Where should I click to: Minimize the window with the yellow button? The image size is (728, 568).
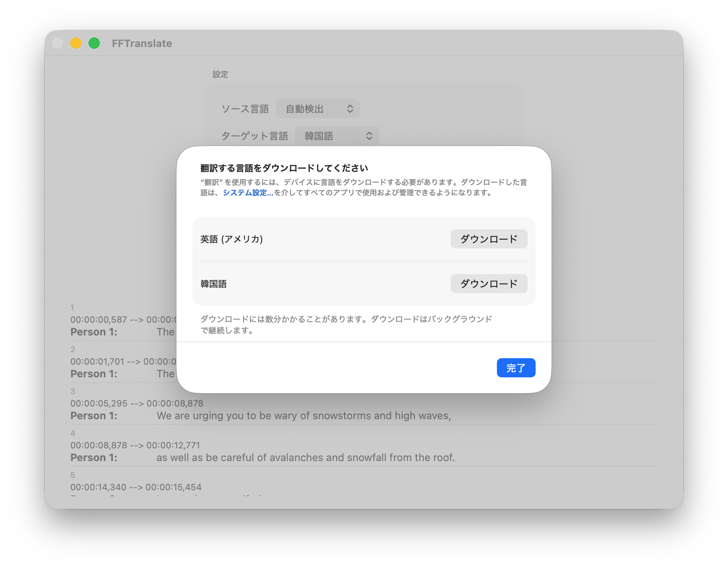pos(76,43)
